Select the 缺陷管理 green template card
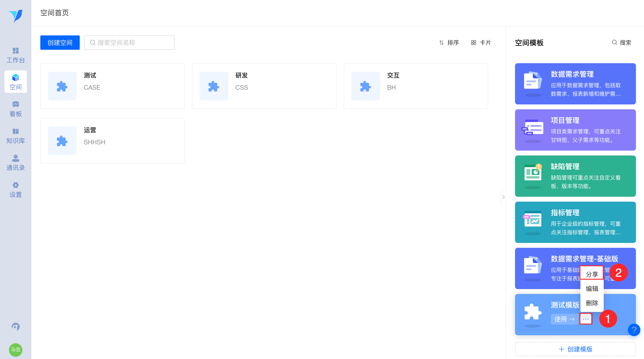The image size is (644, 359). [575, 176]
